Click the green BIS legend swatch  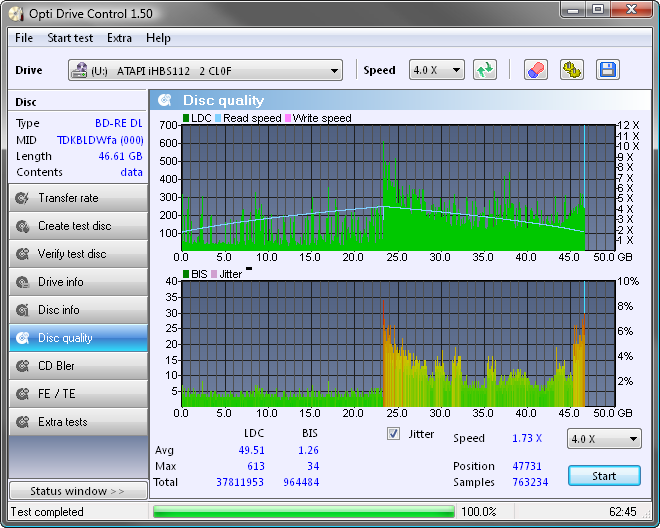click(x=186, y=274)
